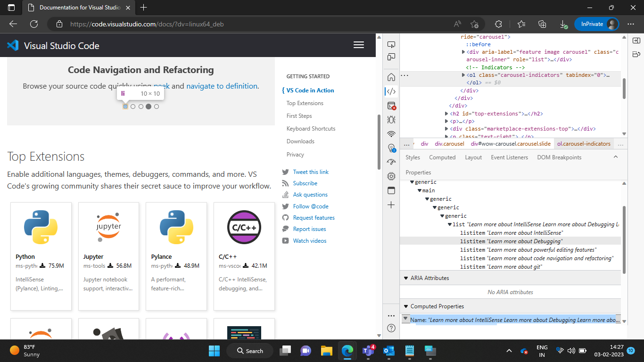Collapse the listitem tree under 'list' in Properties
644x362 pixels.
click(450, 224)
